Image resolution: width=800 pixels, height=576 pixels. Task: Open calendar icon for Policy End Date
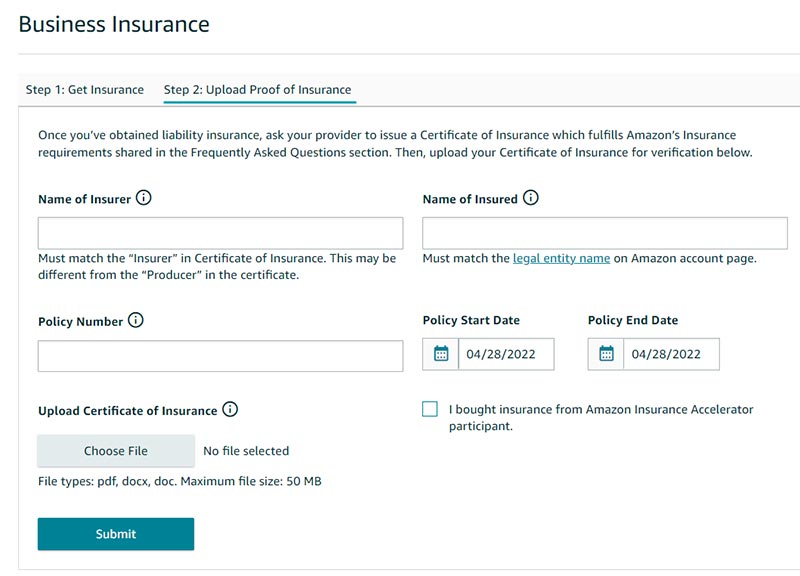tap(606, 354)
